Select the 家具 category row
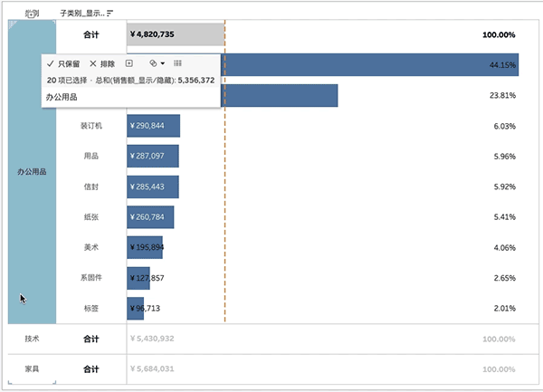 [32, 369]
